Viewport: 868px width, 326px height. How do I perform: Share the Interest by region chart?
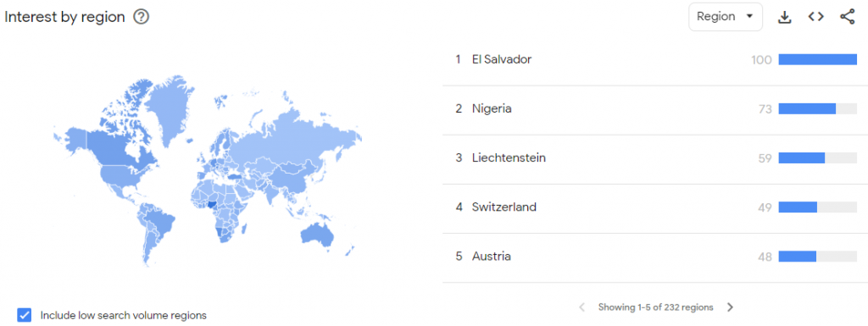848,17
